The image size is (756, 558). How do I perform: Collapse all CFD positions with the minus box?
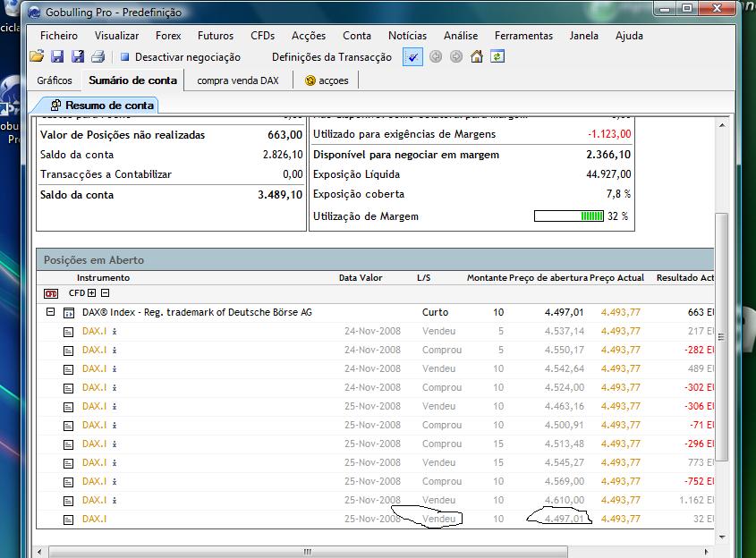point(105,293)
